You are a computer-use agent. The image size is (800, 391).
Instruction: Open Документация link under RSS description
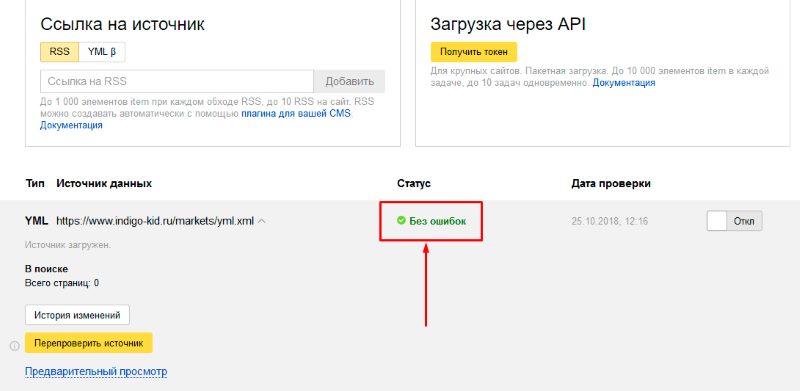[71, 125]
